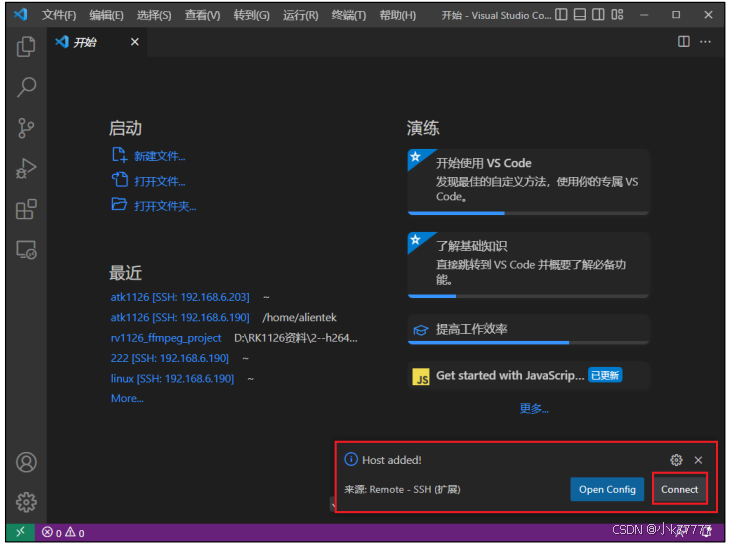The height and width of the screenshot is (543, 729).
Task: Open the 编辑(E) menu
Action: click(x=106, y=15)
